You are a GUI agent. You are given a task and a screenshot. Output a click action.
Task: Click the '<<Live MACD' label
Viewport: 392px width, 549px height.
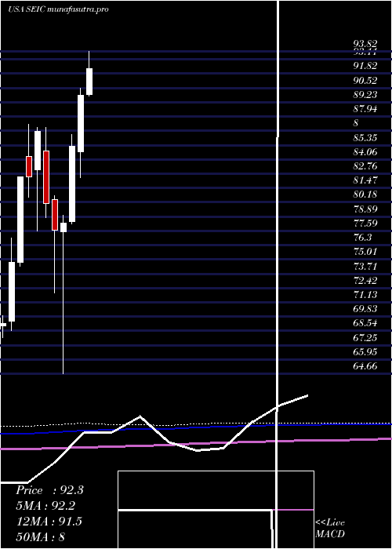tap(330, 528)
